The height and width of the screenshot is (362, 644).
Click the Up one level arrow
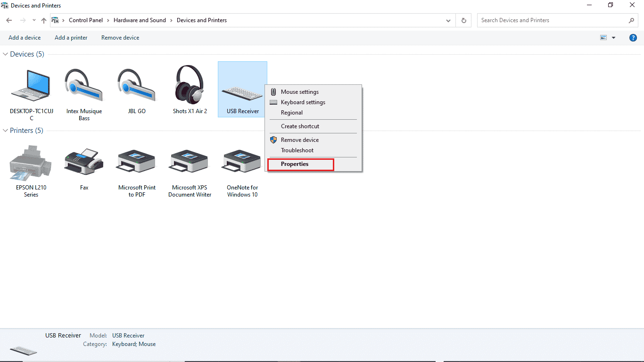point(44,20)
